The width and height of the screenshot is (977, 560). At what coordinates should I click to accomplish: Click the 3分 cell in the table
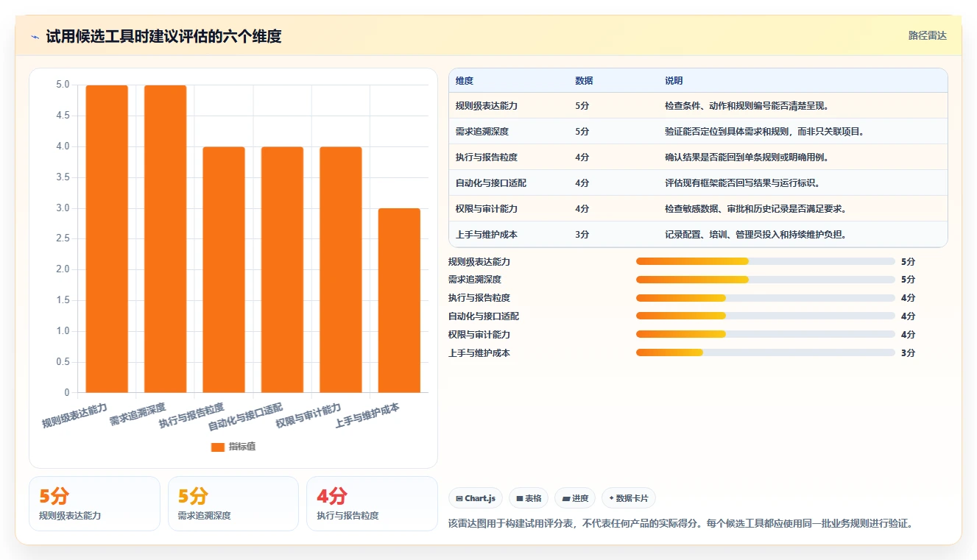582,235
